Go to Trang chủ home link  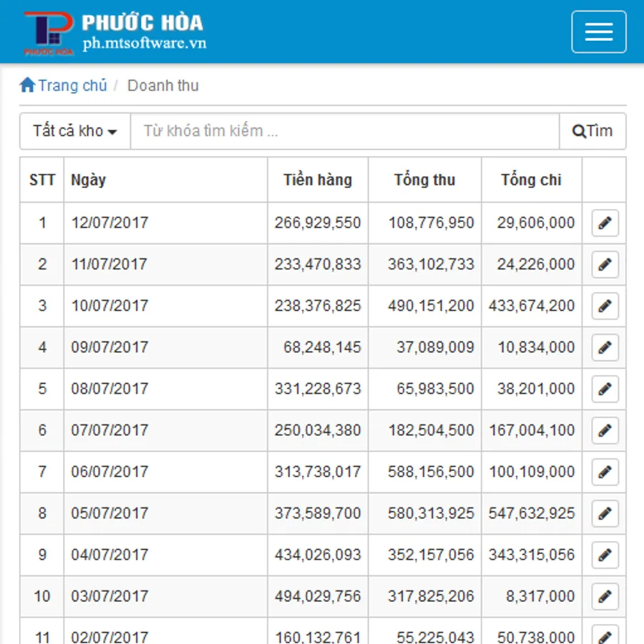point(64,86)
